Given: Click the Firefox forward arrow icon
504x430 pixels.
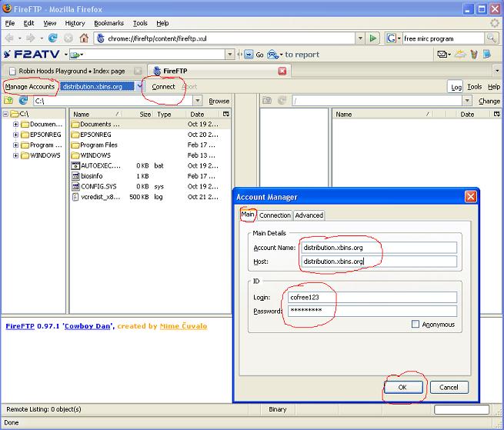Looking at the screenshot, I should pyautogui.click(x=31, y=38).
